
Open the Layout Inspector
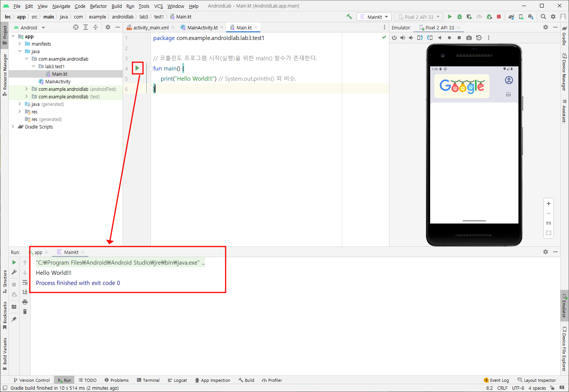click(537, 380)
